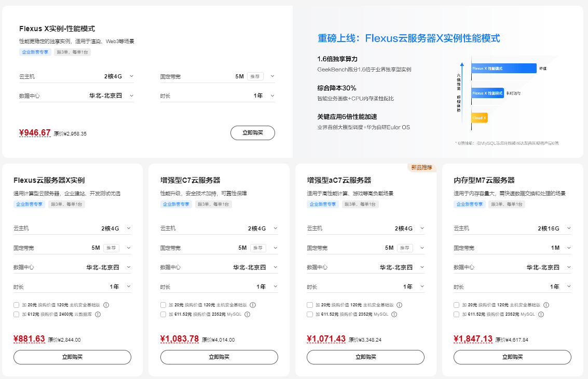Screen dimensions: 588x379
Task: Click the orange Cloud X chart bar
Action: [x=480, y=118]
